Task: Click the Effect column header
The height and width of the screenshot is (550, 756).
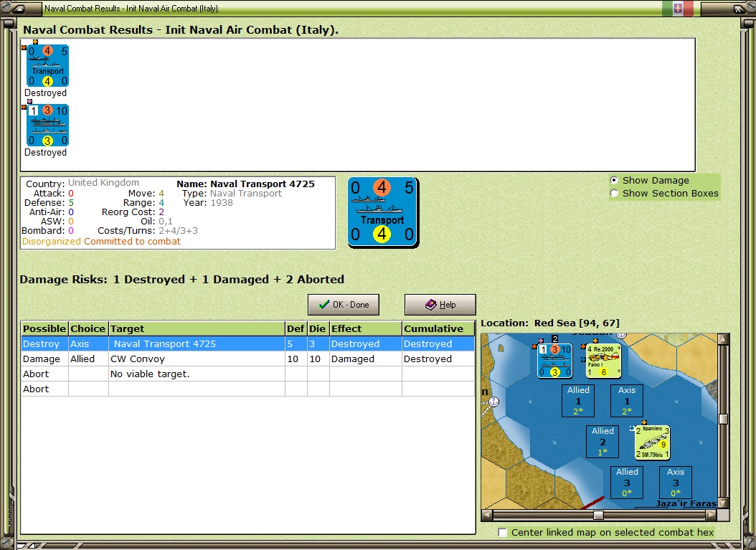Action: [x=366, y=328]
